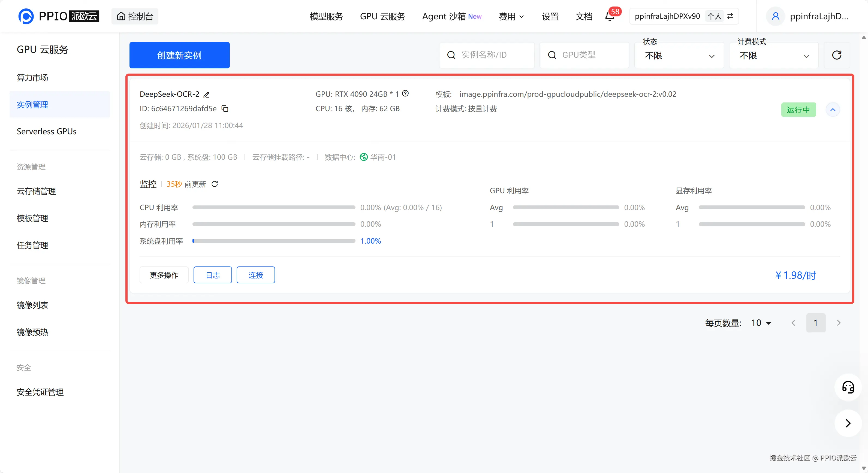
Task: Expand the 费用 menu in the top navigation
Action: coord(511,16)
